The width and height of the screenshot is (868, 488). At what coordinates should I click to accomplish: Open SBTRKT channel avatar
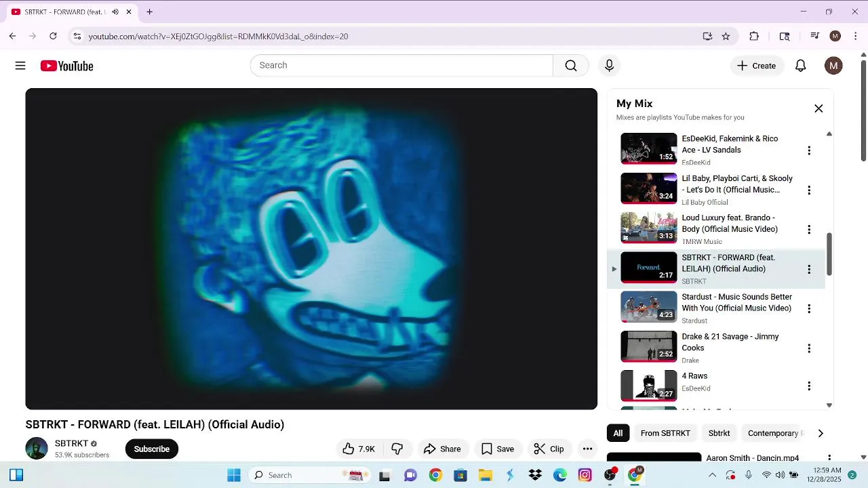point(37,449)
